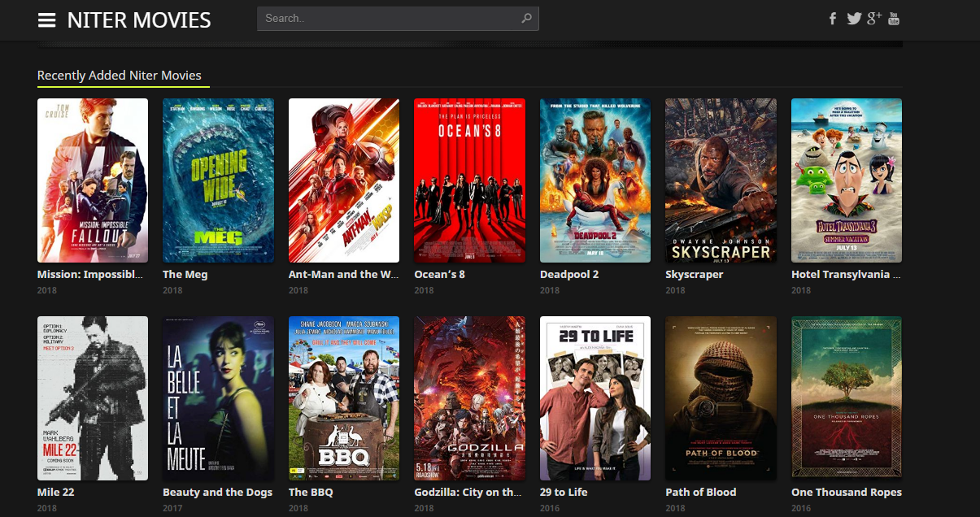Viewport: 980px width, 517px height.
Task: Open the Godzilla anime poster
Action: (469, 398)
